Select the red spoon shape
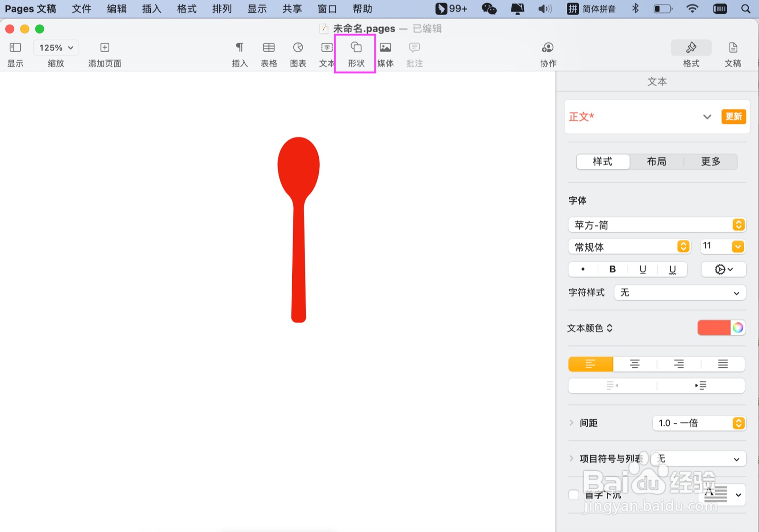The width and height of the screenshot is (759, 532). (x=298, y=230)
